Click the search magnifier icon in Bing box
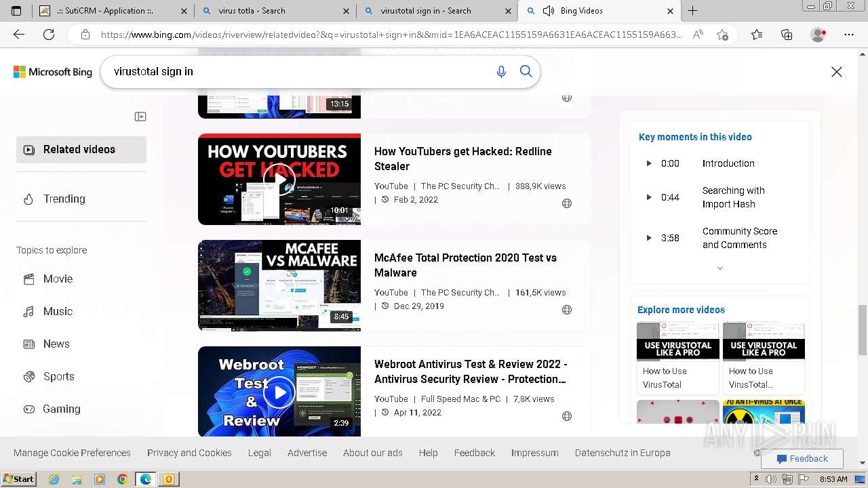 526,71
